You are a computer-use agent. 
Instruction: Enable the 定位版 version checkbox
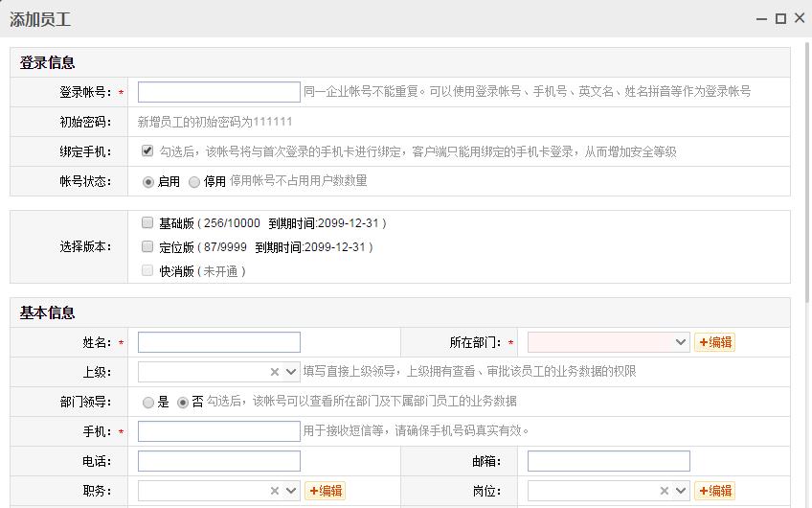point(147,246)
